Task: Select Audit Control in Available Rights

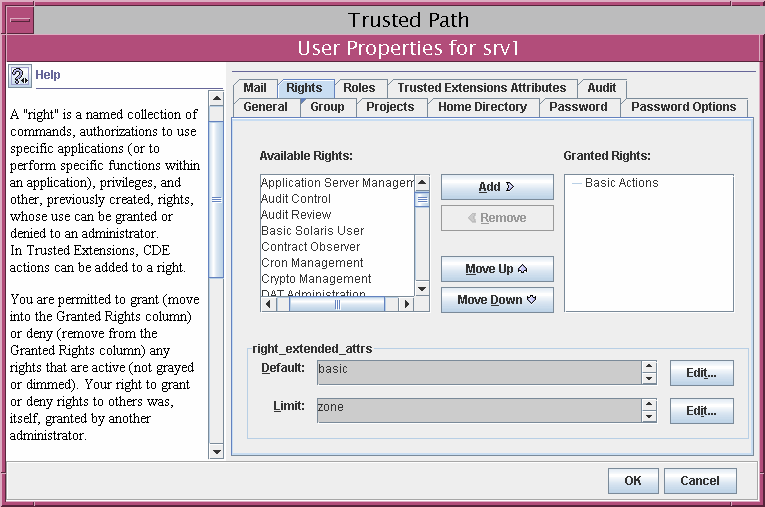Action: click(296, 199)
